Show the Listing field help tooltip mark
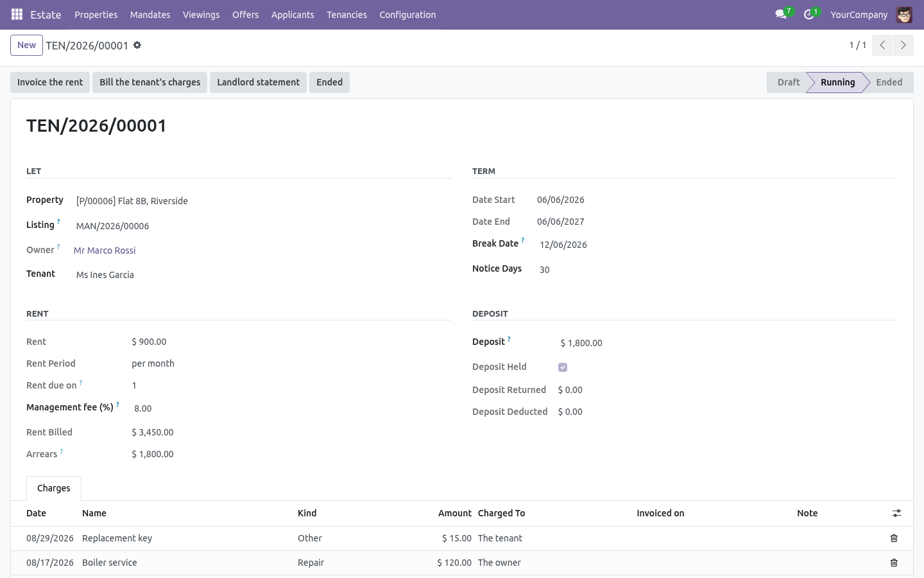924x578 pixels. coord(58,222)
